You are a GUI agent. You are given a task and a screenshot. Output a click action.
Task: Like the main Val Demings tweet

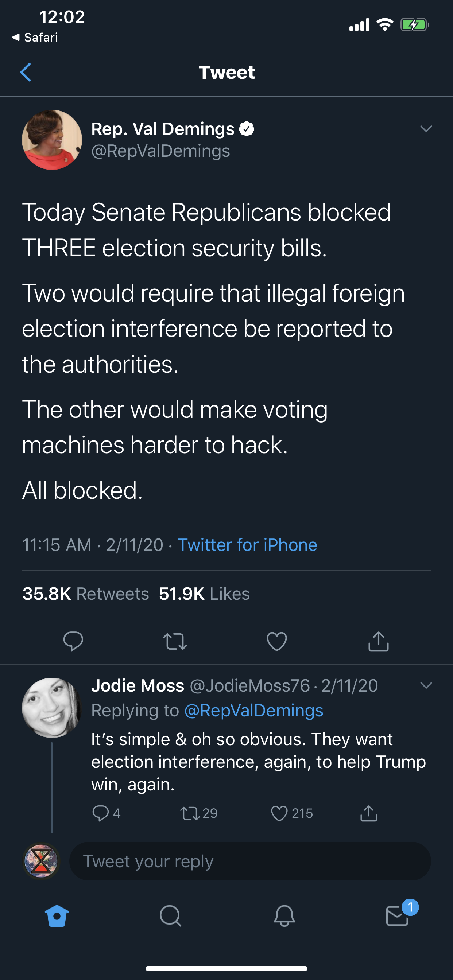pyautogui.click(x=277, y=641)
